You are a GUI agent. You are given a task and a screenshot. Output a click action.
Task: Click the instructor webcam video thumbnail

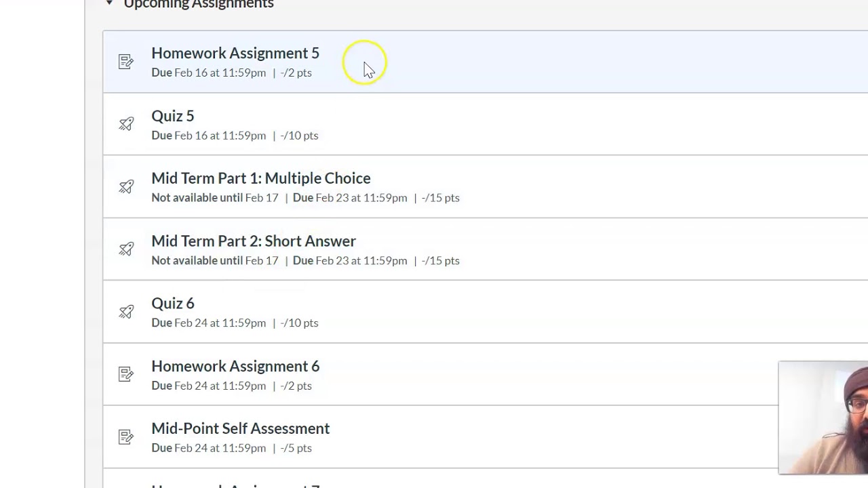point(823,418)
